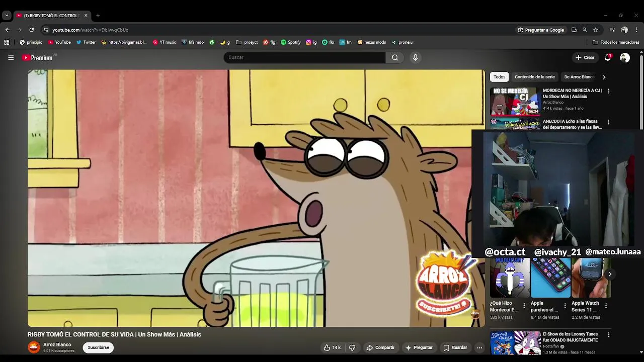Subscribe to Arroz Blanco with Suscribirse

pos(98,347)
